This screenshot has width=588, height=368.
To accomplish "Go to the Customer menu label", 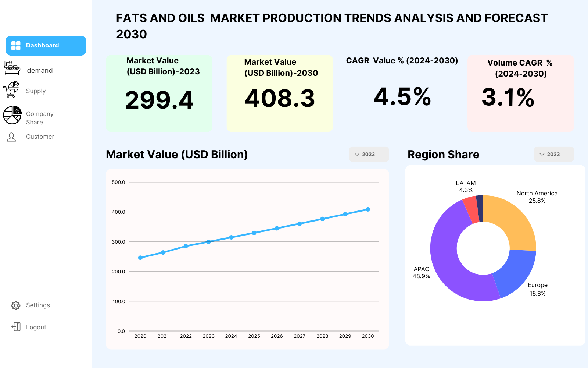I will 40,137.
